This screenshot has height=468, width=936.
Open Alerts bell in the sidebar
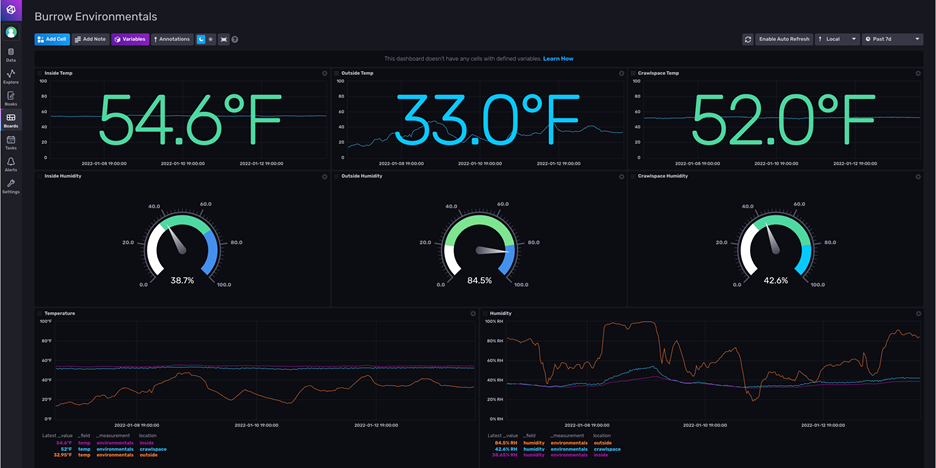click(x=11, y=163)
